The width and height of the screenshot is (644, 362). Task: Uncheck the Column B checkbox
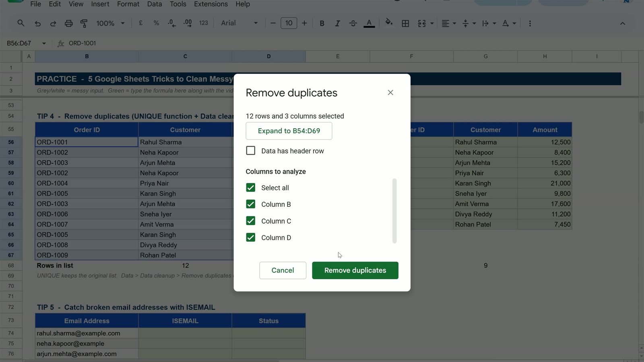(251, 204)
